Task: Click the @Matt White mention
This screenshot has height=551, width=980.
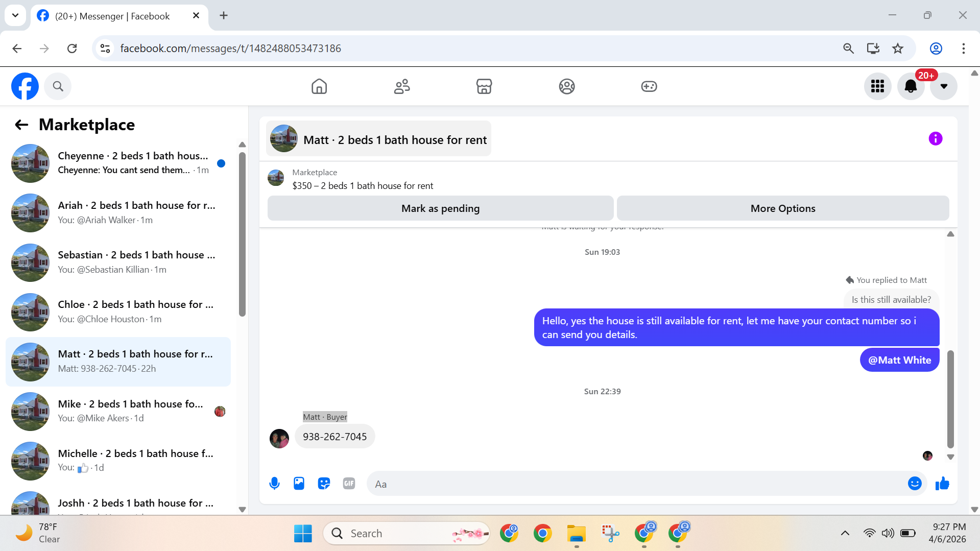Action: [899, 360]
